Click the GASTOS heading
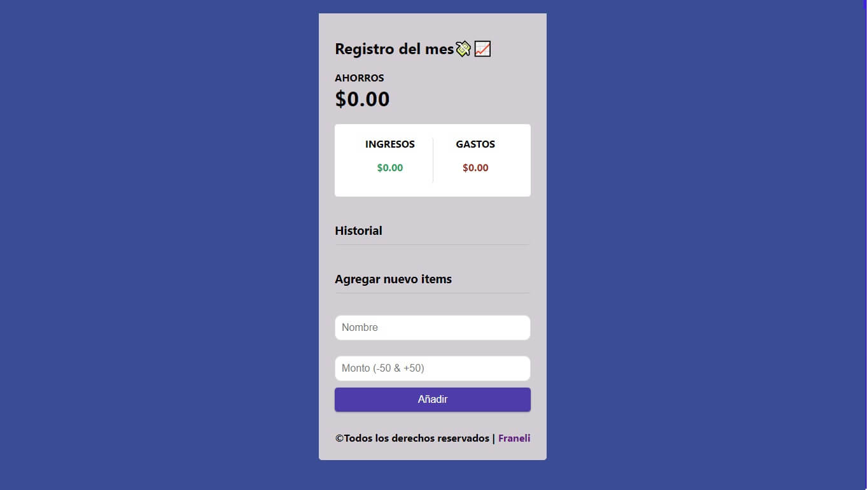868x490 pixels. (475, 144)
